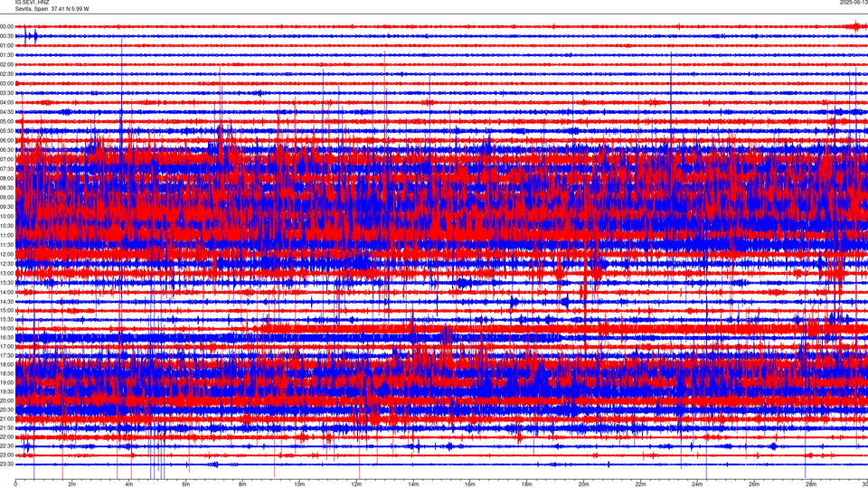The height and width of the screenshot is (488, 868).
Task: Select the 08:00 time row label
Action: pos(6,179)
